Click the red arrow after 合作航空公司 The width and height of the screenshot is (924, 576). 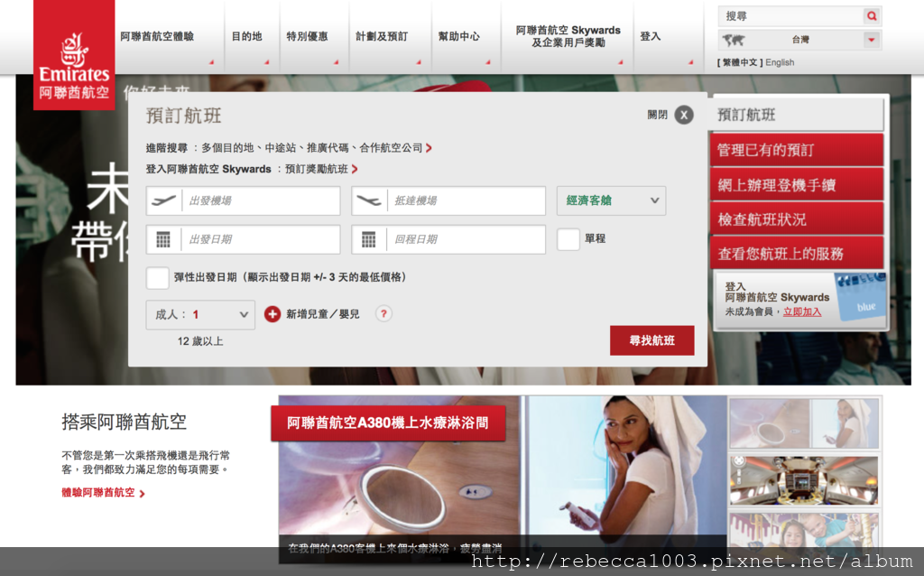pos(429,148)
